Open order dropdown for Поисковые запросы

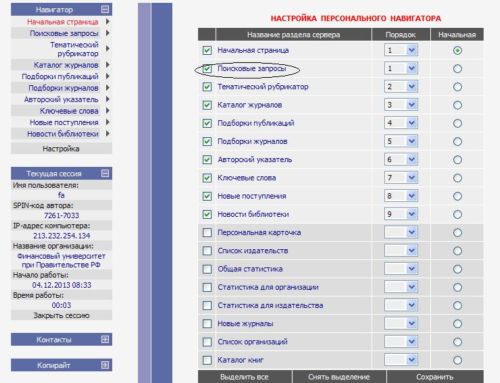coord(401,69)
